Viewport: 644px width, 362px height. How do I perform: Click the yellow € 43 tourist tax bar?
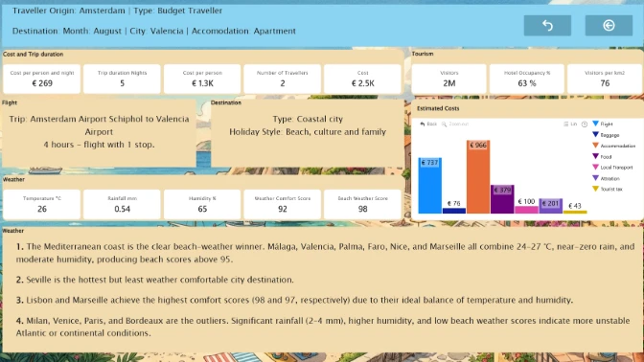[x=575, y=212]
